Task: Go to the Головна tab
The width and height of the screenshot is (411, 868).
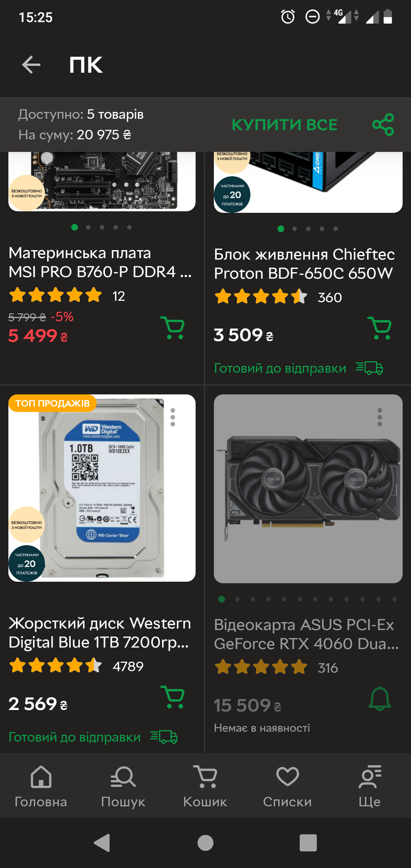Action: 41,787
